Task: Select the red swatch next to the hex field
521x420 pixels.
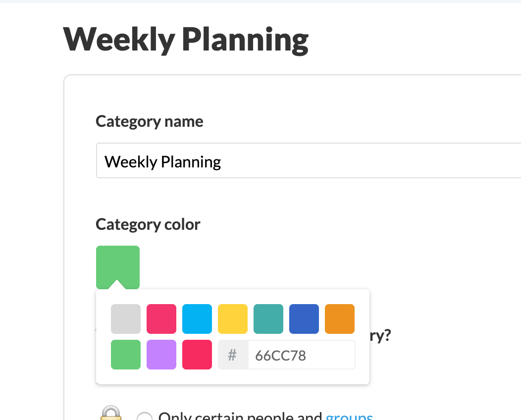Action: [197, 355]
